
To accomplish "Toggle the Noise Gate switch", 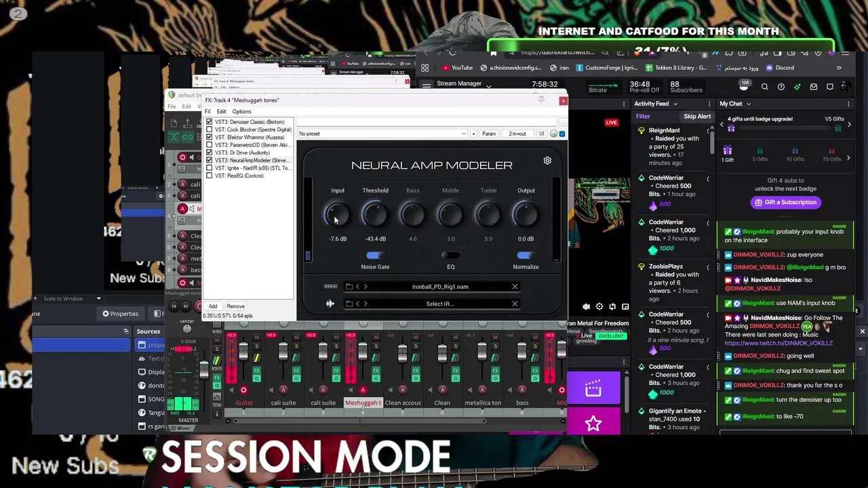I will 374,256.
